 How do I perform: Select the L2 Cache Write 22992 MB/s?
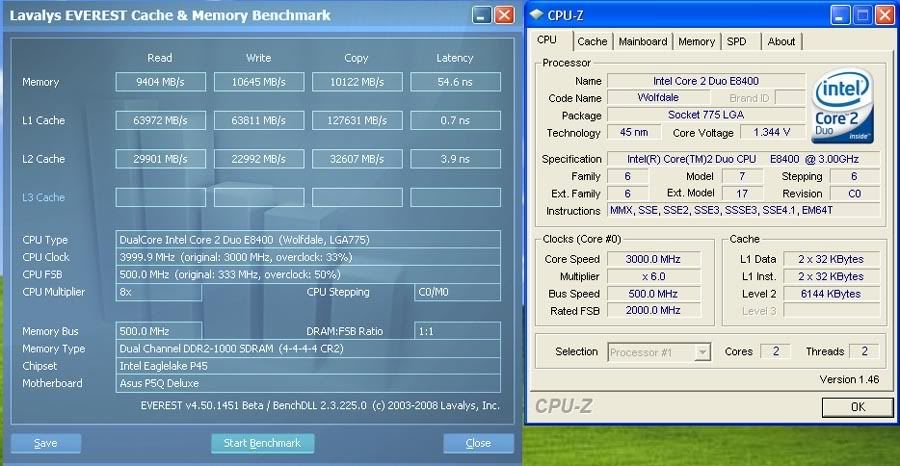(259, 159)
